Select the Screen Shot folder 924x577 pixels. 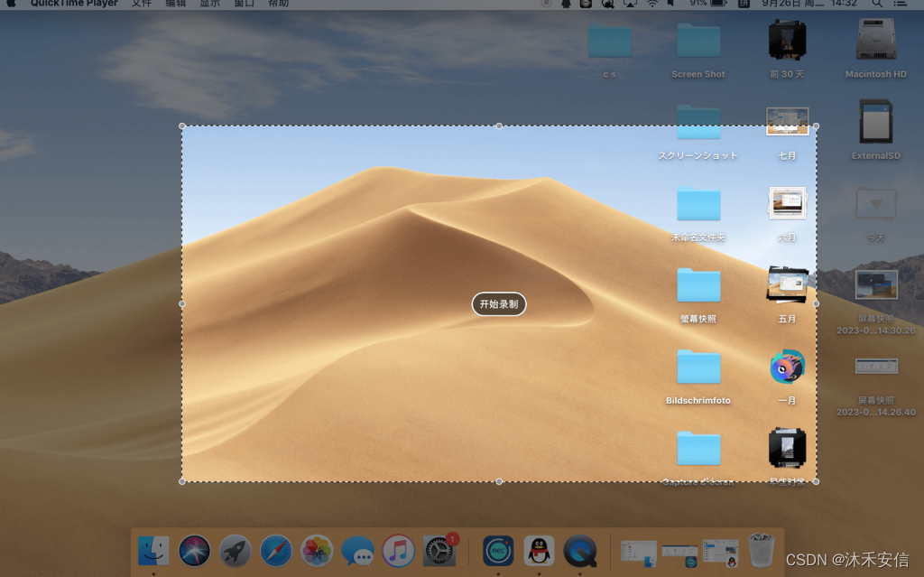tap(698, 40)
